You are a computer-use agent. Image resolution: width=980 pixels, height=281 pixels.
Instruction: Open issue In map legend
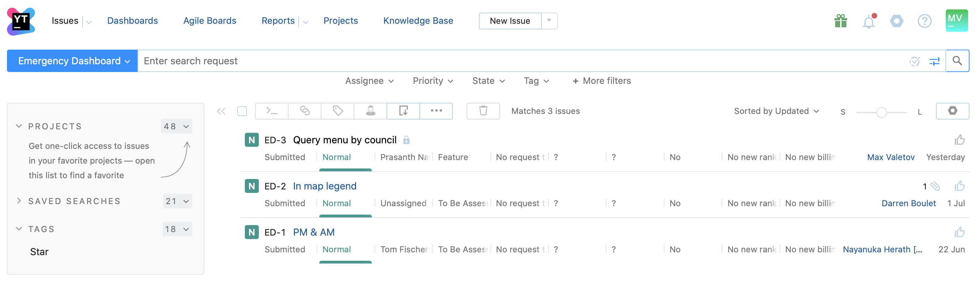325,186
